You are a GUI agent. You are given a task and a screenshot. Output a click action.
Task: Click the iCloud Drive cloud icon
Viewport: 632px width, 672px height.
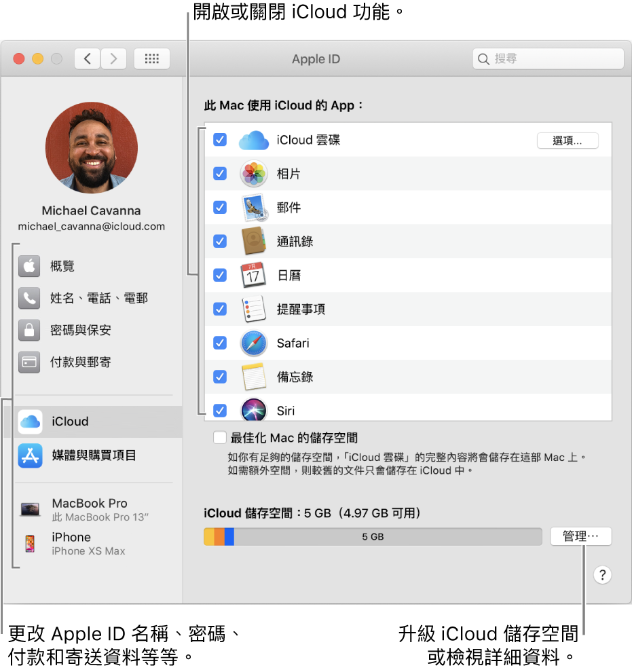coord(254,140)
